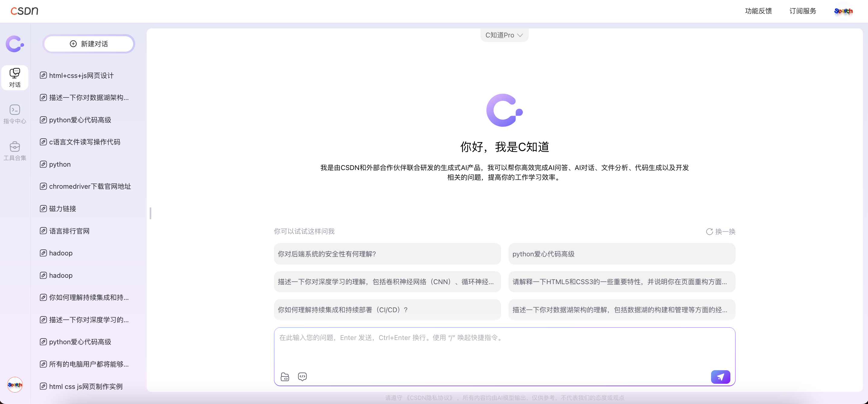Viewport: 868px width, 404px height.
Task: Open the chromedriver下载官网地址 conversation
Action: (x=90, y=187)
